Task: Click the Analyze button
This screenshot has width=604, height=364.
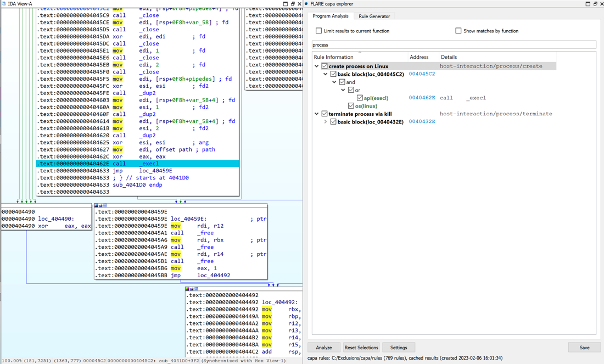Action: click(x=324, y=348)
